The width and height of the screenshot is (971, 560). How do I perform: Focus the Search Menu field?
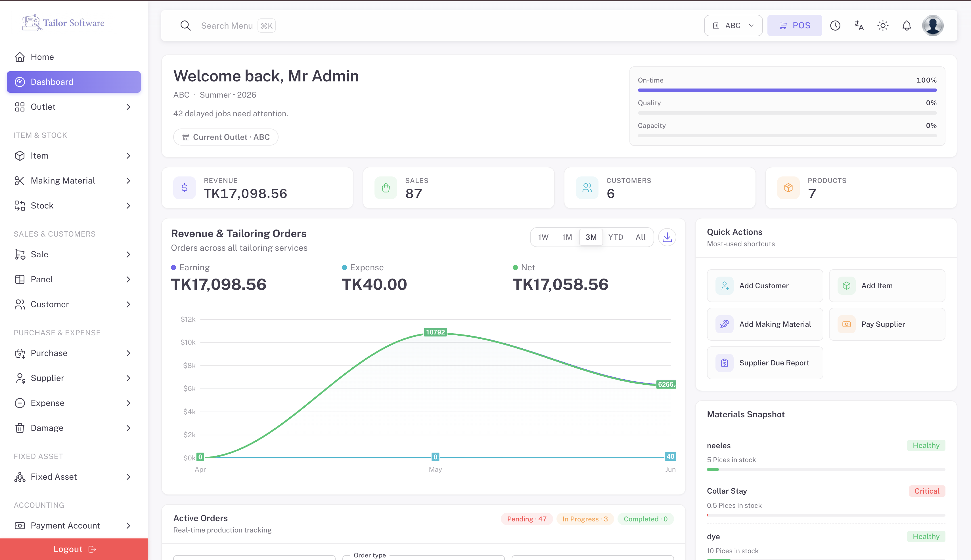227,26
